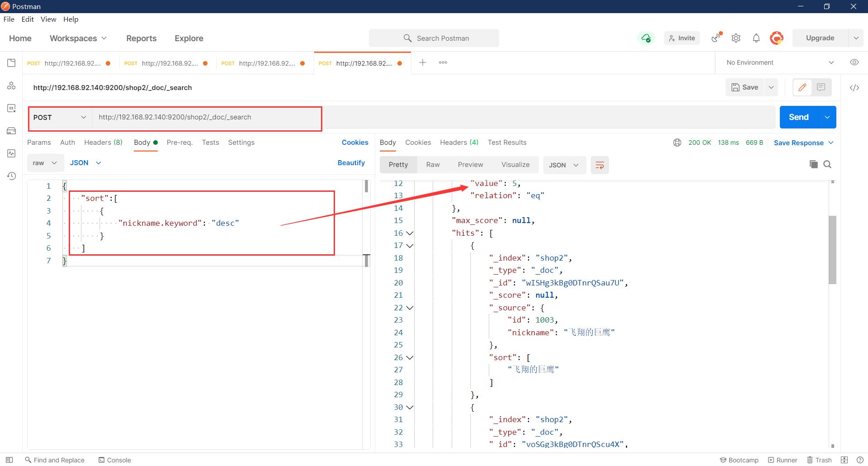This screenshot has height=466, width=868.
Task: Open the Environments sidebar icon
Action: 11,108
